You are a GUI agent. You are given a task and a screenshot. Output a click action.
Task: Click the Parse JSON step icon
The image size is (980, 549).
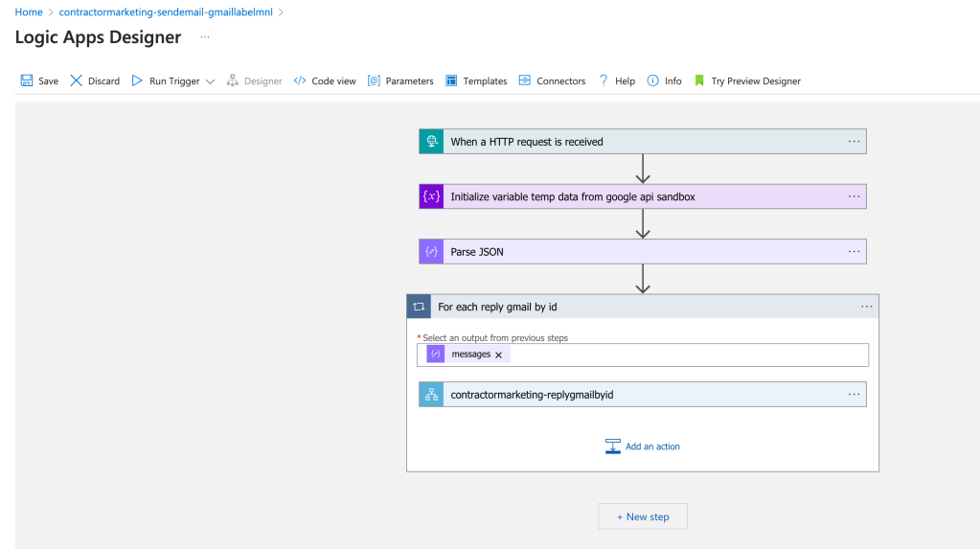click(431, 251)
